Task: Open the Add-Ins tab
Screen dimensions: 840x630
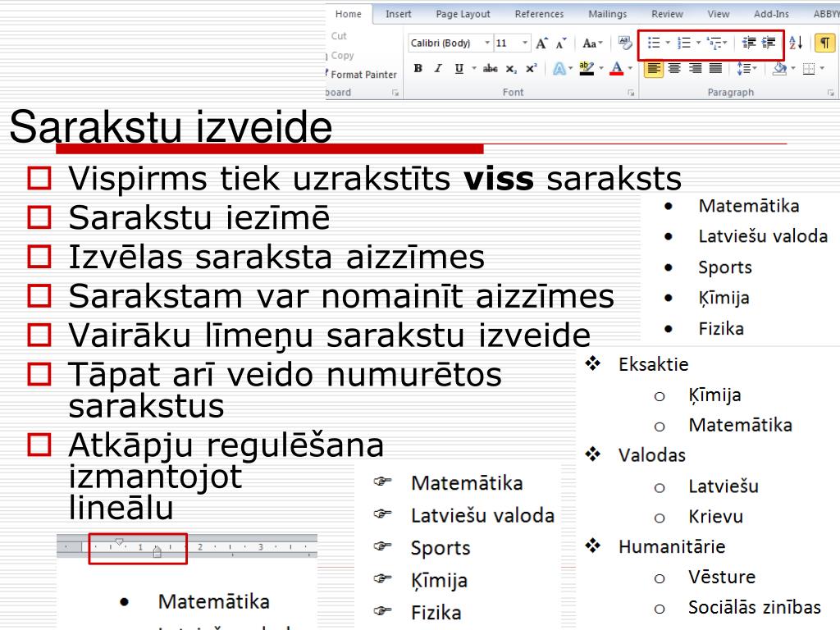Action: [x=771, y=15]
